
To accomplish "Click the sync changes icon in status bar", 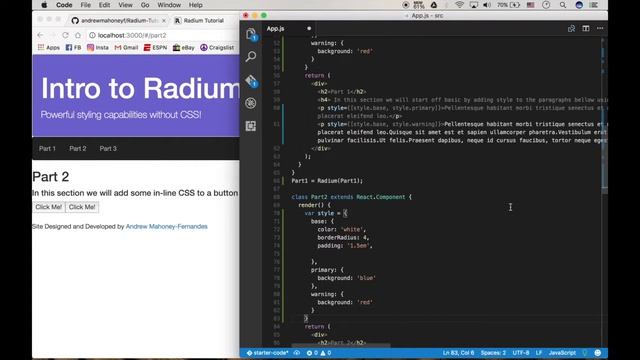I will pos(297,353).
